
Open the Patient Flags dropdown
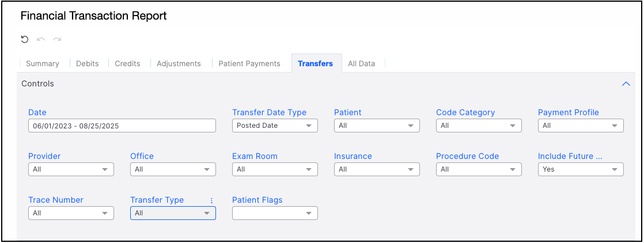[275, 213]
